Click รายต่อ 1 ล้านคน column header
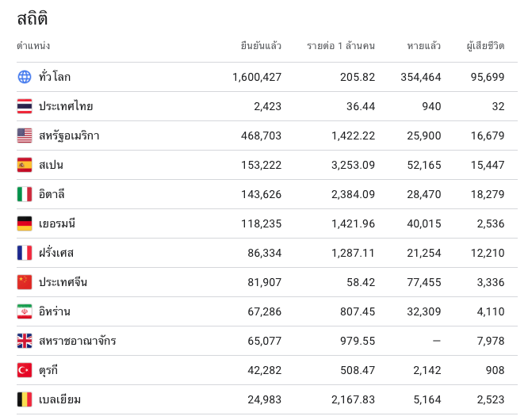Screen dimensions: 528x420 pyautogui.click(x=341, y=45)
